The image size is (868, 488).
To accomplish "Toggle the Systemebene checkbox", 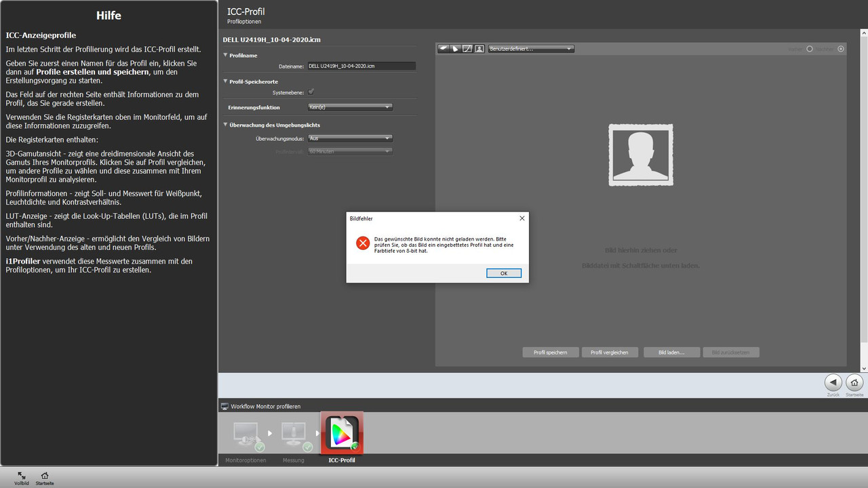I will pyautogui.click(x=311, y=91).
